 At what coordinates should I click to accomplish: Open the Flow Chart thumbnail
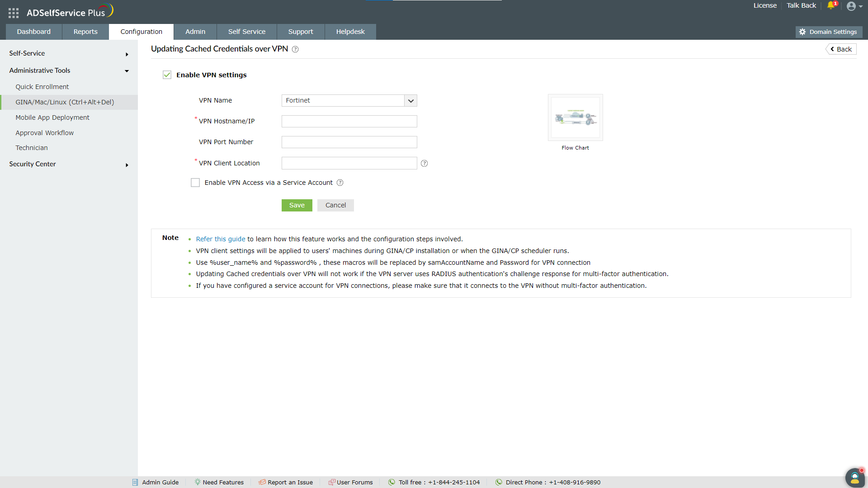click(x=575, y=117)
